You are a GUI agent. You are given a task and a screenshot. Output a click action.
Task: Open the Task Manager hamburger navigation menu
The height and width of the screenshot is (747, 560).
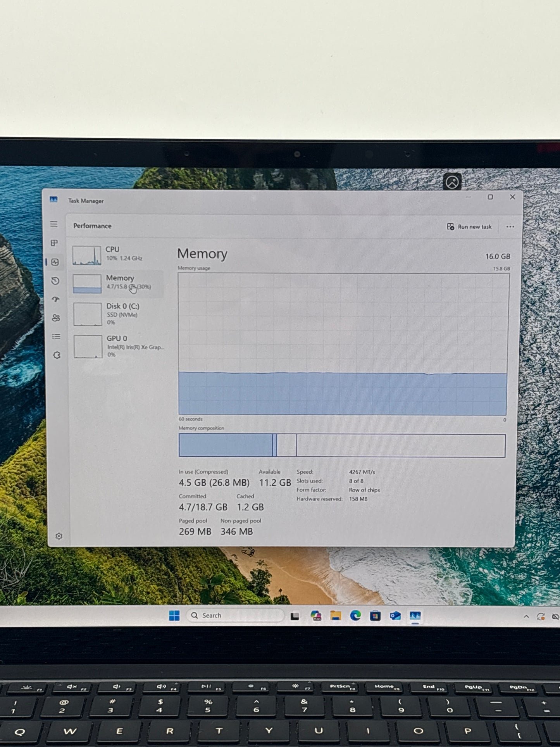54,224
